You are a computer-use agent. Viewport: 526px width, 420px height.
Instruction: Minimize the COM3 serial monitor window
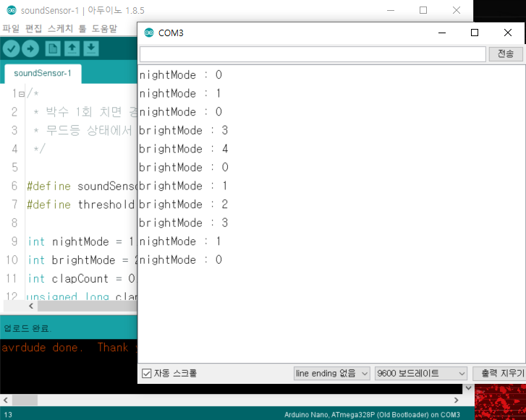point(442,33)
